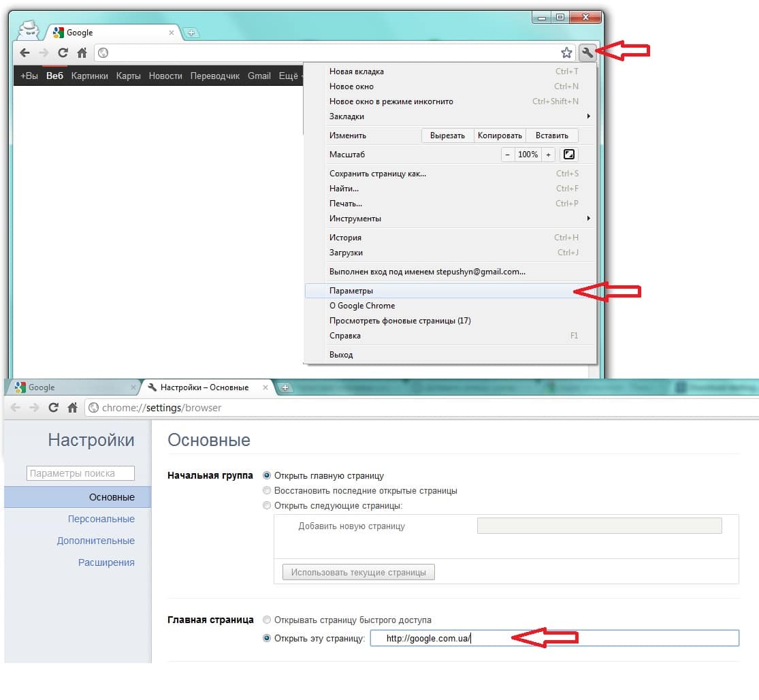The height and width of the screenshot is (700, 759).
Task: Open the Основные settings section
Action: point(78,497)
